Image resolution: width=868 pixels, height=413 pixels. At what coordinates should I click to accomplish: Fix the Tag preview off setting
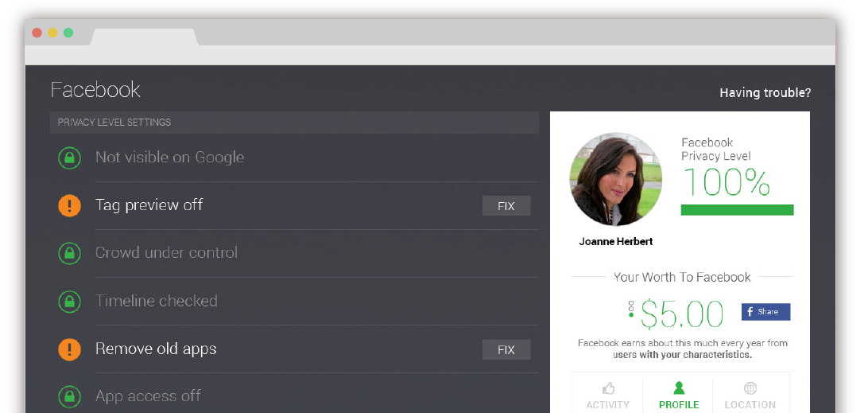point(506,205)
